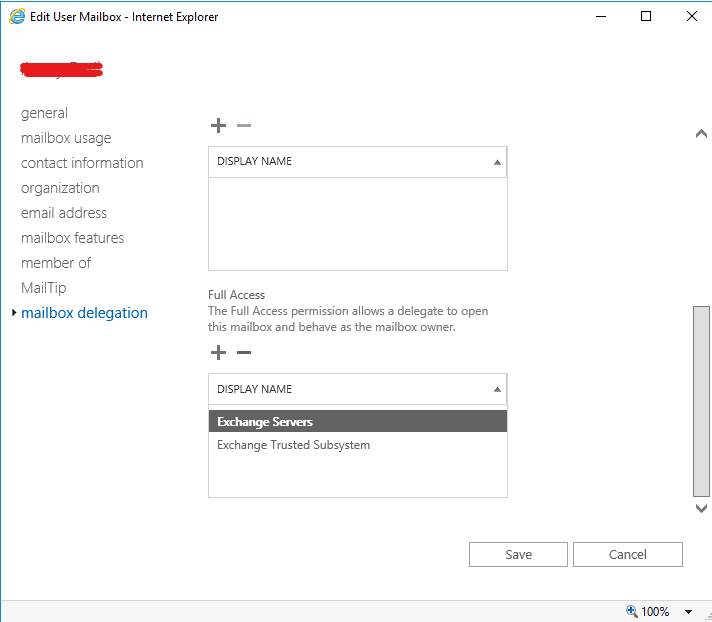Switch to organization section
Image resolution: width=712 pixels, height=622 pixels.
(60, 188)
